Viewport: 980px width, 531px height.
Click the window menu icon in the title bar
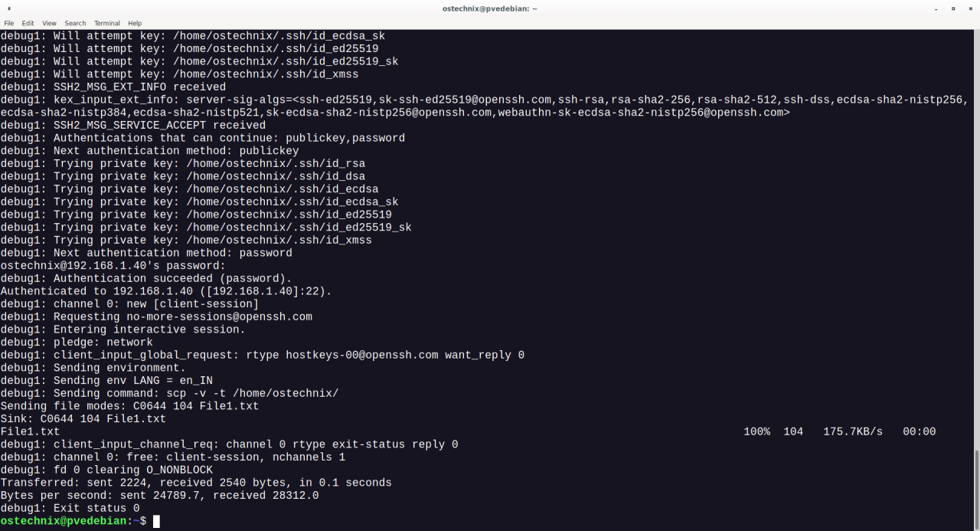[x=8, y=8]
